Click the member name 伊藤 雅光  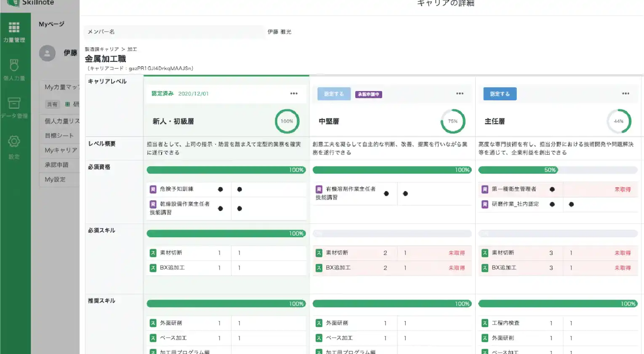pyautogui.click(x=279, y=32)
